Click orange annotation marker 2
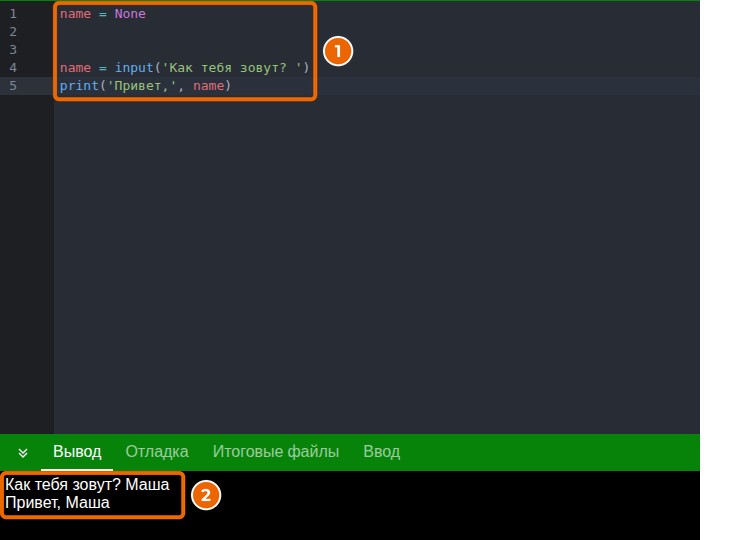Viewport: 740px width, 540px height. click(x=206, y=495)
